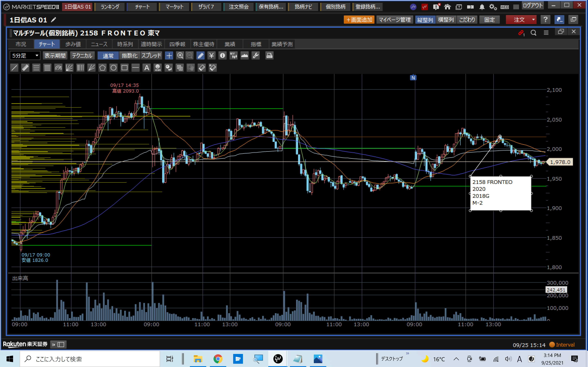Zoom in on the chart
This screenshot has width=588, height=367.
coord(180,56)
